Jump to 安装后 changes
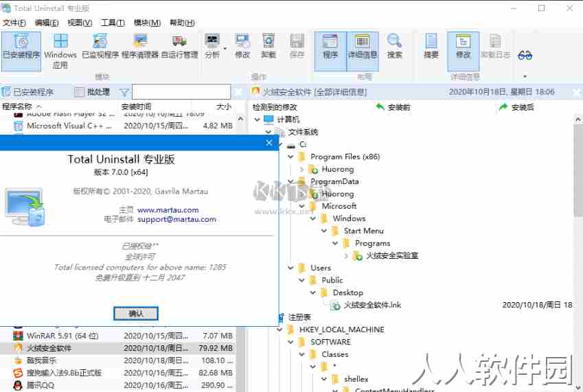The image size is (583, 392). (x=517, y=107)
